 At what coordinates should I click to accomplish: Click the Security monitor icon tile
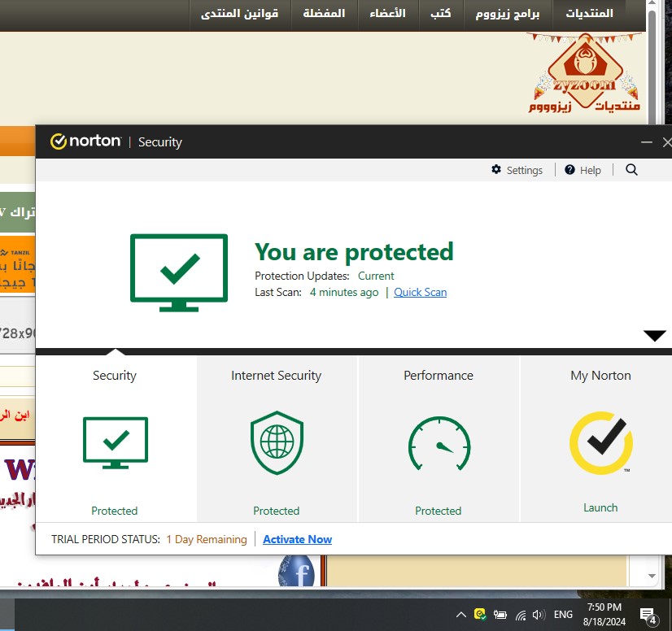tap(116, 442)
